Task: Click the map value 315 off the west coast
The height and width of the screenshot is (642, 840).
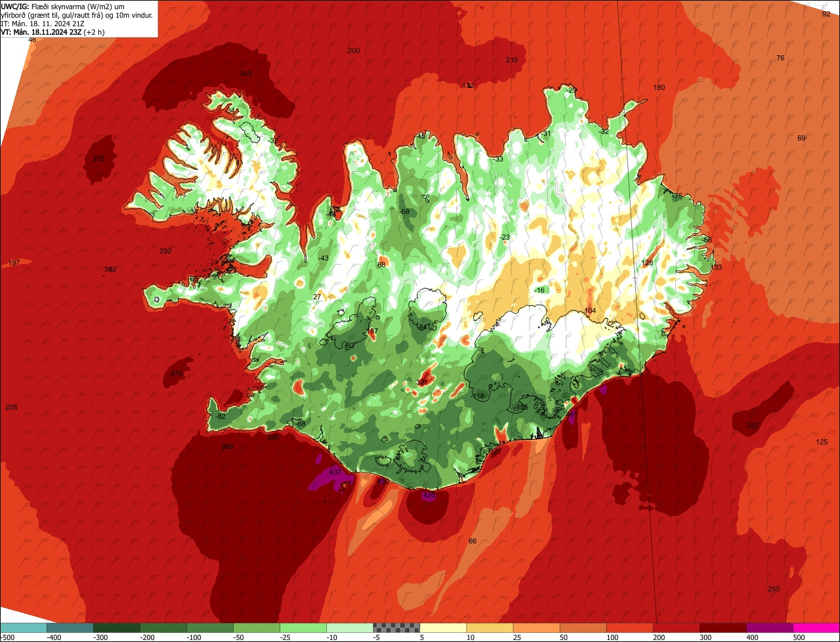Action: 98,159
